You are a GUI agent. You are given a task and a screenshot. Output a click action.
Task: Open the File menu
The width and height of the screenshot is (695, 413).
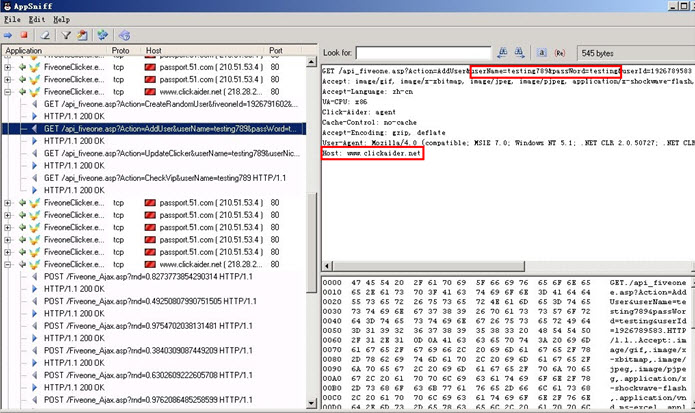tap(11, 19)
